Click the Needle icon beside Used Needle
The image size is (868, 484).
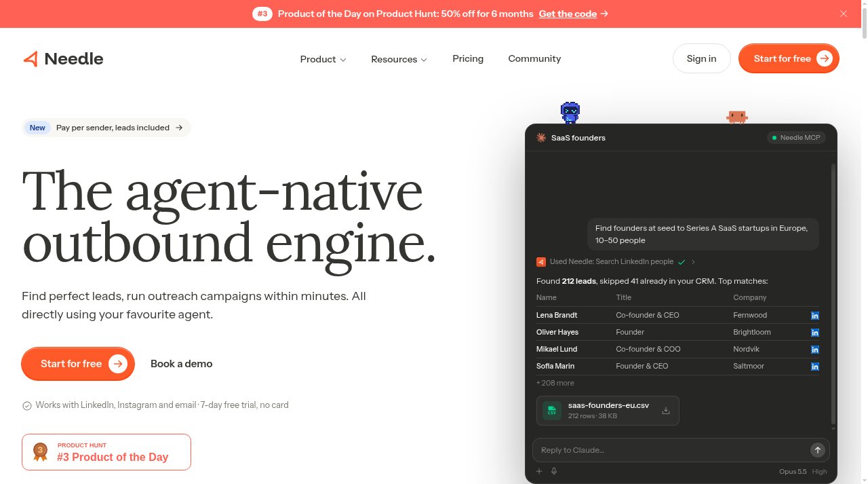pos(541,262)
